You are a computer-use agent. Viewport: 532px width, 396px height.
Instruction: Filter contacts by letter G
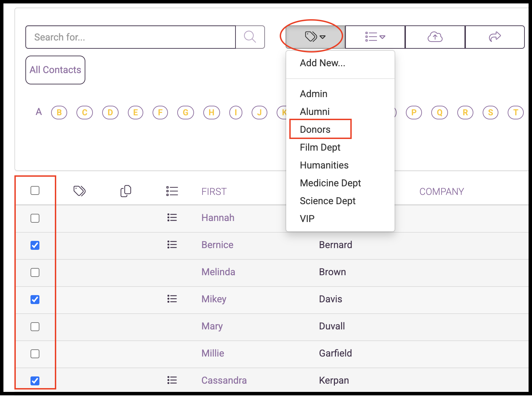(x=185, y=113)
